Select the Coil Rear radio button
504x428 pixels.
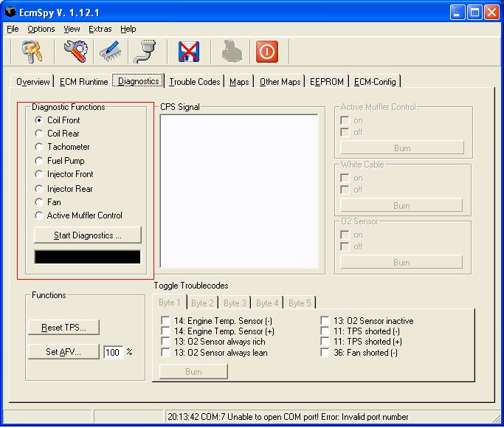click(39, 134)
